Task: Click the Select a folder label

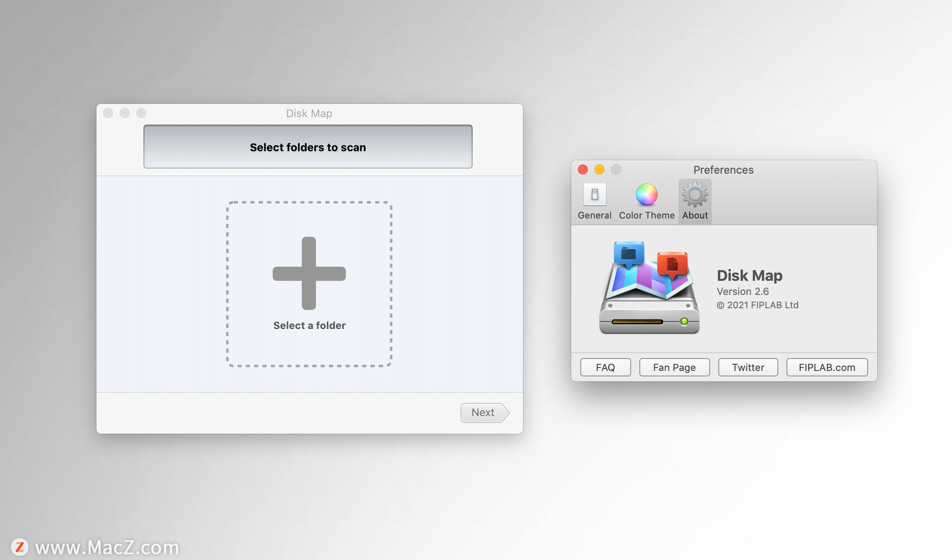Action: [309, 326]
